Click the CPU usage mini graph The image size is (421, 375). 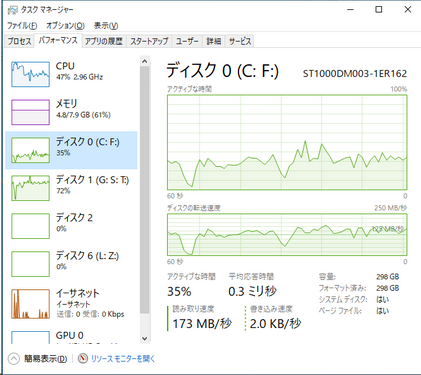(30, 74)
